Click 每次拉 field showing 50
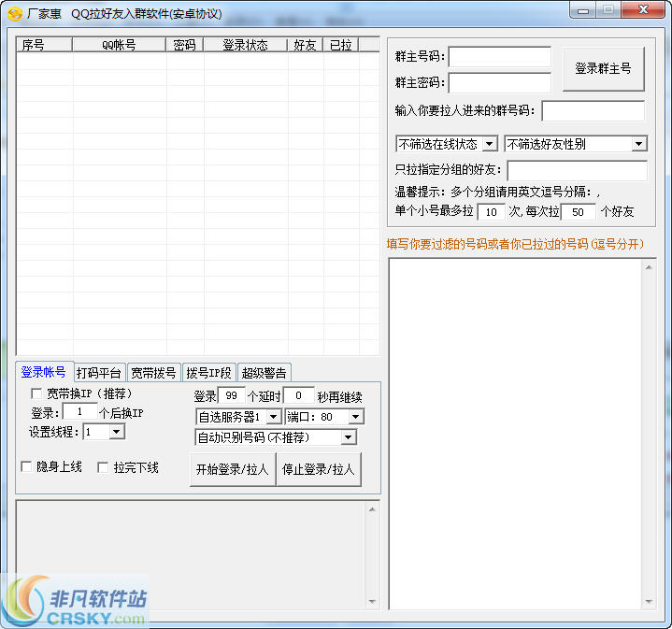672x629 pixels. coord(579,211)
